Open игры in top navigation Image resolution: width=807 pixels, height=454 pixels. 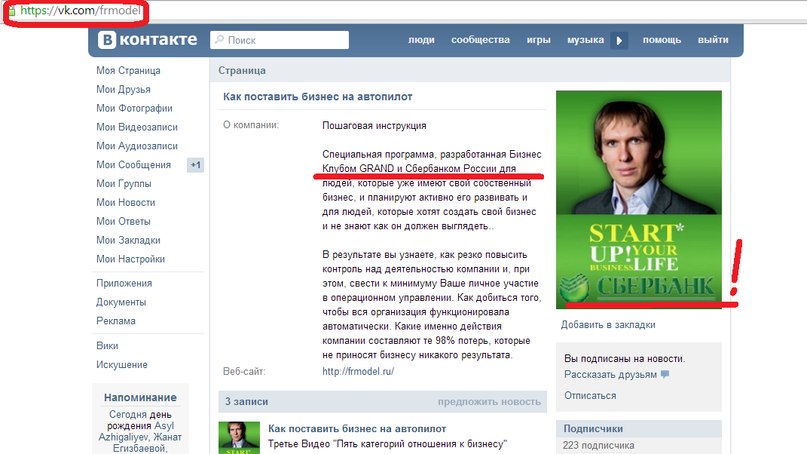tap(538, 40)
